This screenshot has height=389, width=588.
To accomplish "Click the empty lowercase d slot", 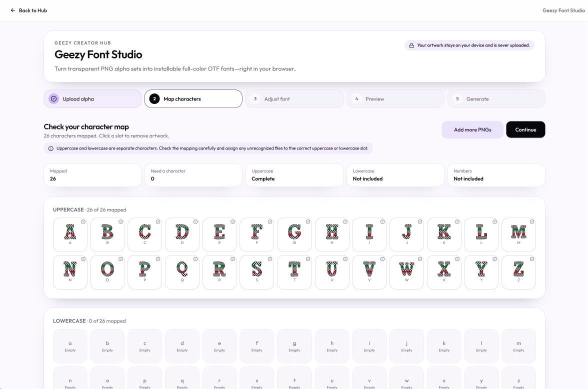I will [x=182, y=346].
